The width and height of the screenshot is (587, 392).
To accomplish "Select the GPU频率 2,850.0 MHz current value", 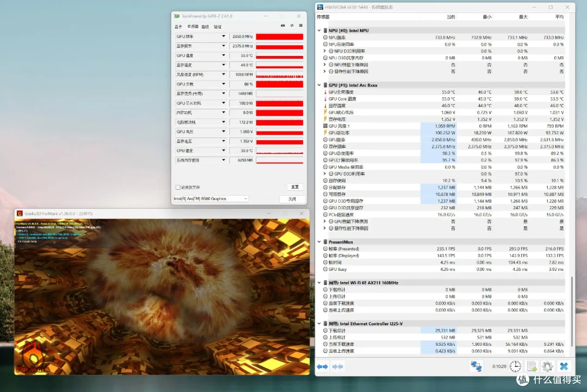I will [x=444, y=140].
